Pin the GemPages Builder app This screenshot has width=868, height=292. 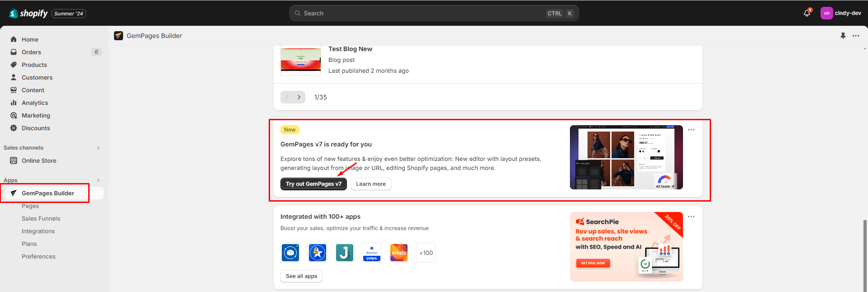[x=843, y=36]
